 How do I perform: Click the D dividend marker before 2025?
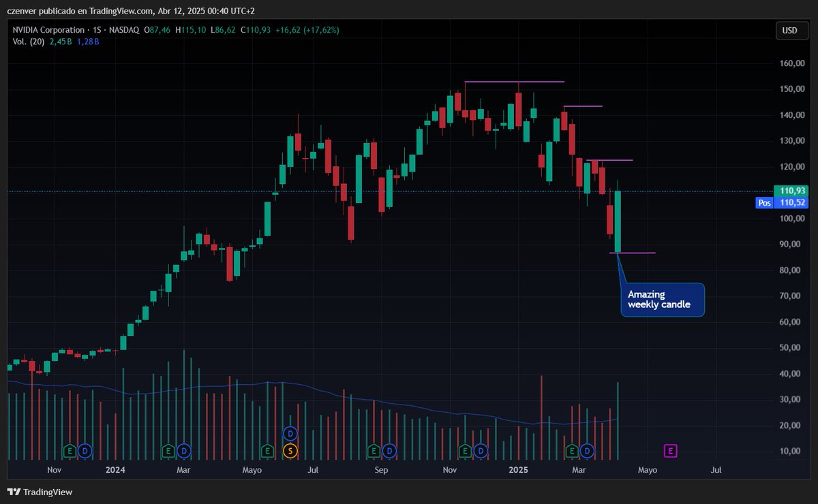point(481,450)
